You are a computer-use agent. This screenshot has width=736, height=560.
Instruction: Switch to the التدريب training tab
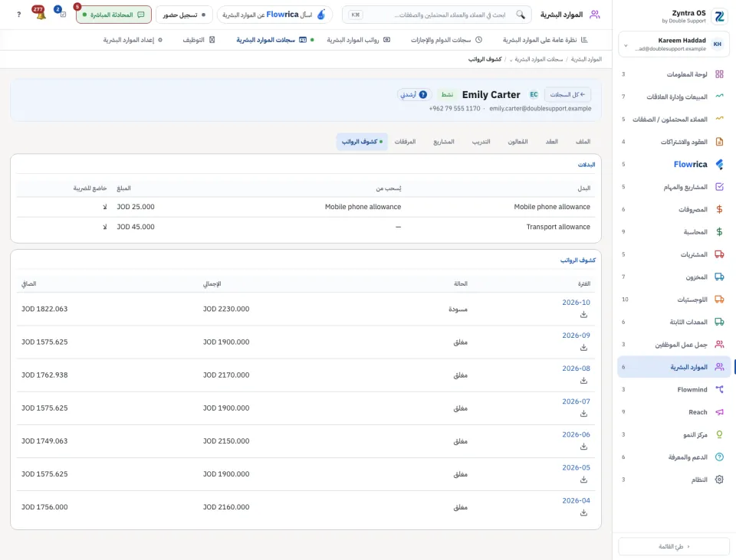click(x=481, y=142)
